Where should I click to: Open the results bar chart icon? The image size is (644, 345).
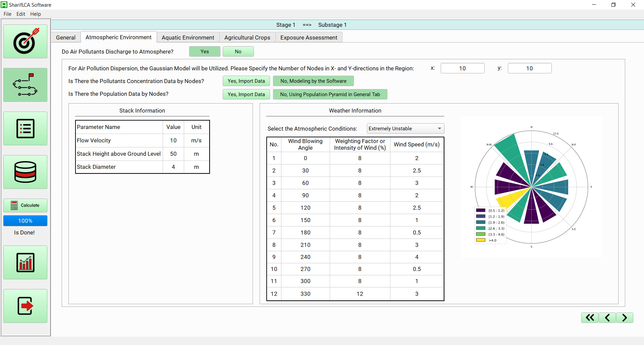[x=25, y=263]
